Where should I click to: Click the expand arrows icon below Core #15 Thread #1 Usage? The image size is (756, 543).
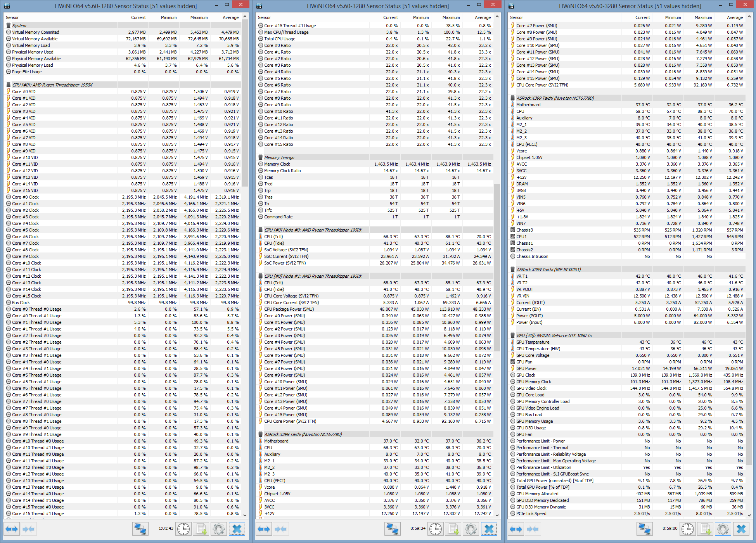pyautogui.click(x=12, y=529)
